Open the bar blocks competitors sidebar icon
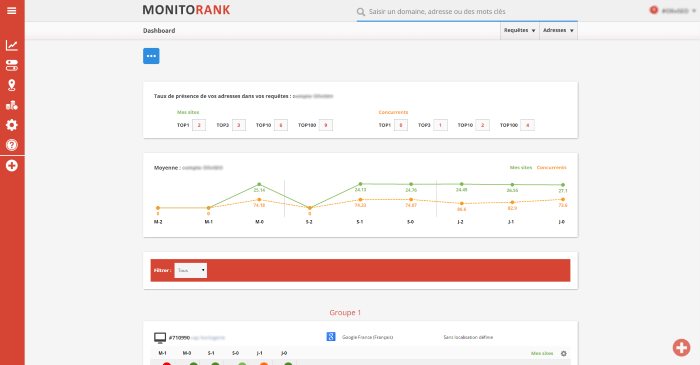 [x=12, y=105]
